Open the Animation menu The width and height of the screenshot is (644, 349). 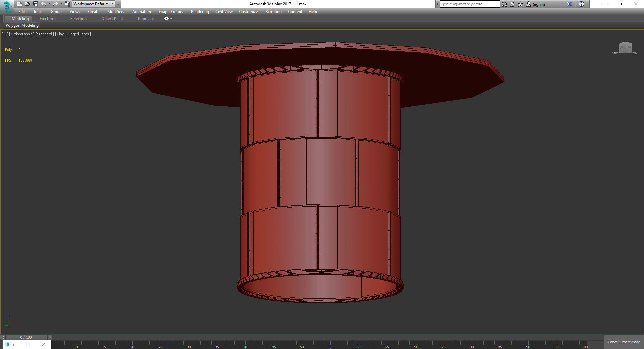[x=141, y=12]
